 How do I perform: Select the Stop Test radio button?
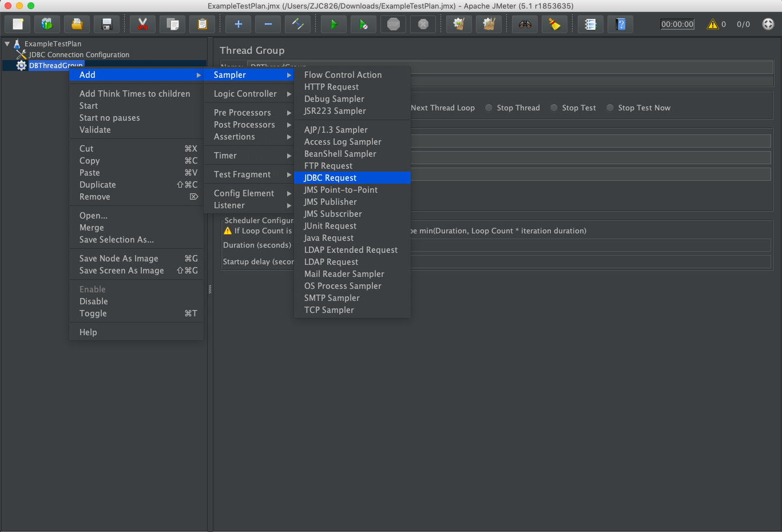554,108
